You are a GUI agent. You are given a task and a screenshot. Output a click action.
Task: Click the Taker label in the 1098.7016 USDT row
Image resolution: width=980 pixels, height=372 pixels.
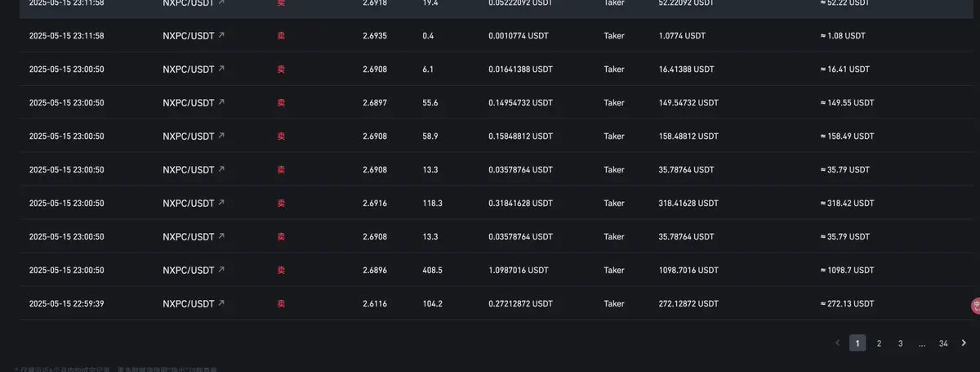614,270
